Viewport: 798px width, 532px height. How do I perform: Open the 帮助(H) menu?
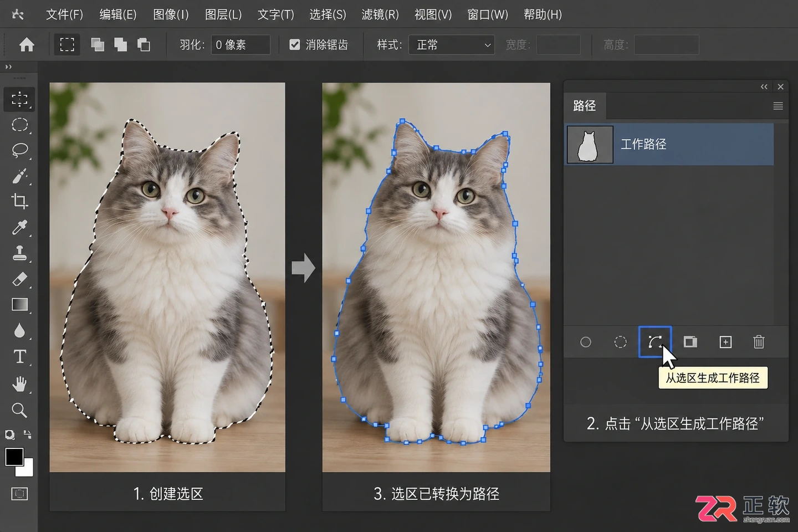[543, 14]
